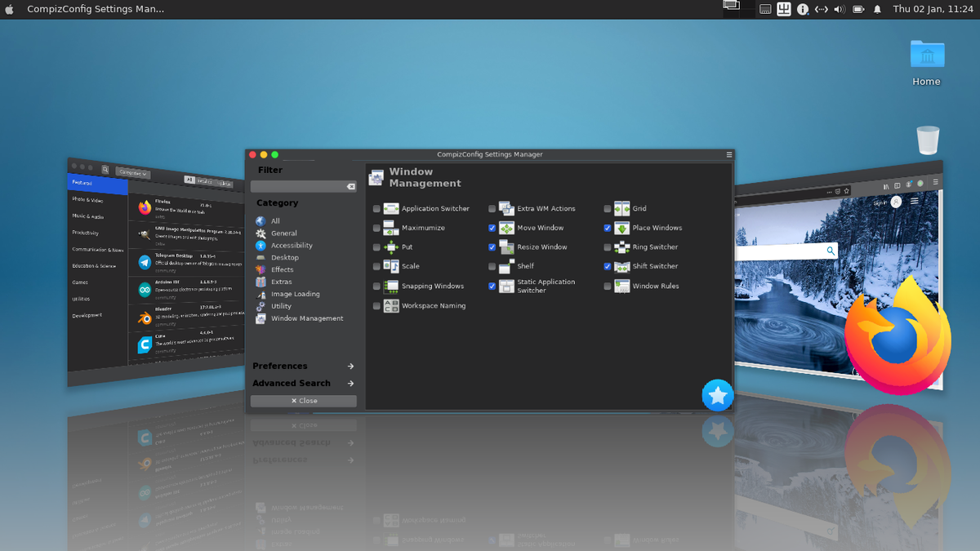
Task: Uncheck Static Application Switcher checkbox
Action: (x=492, y=287)
